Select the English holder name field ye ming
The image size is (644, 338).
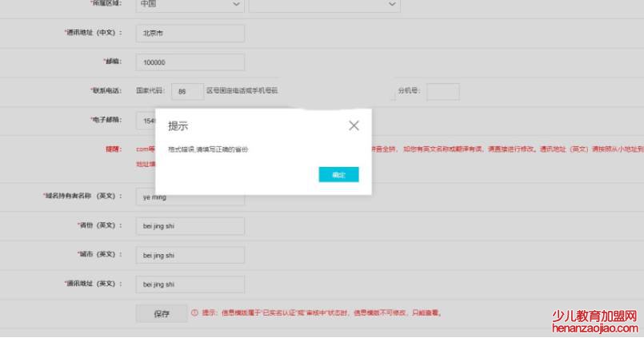190,197
